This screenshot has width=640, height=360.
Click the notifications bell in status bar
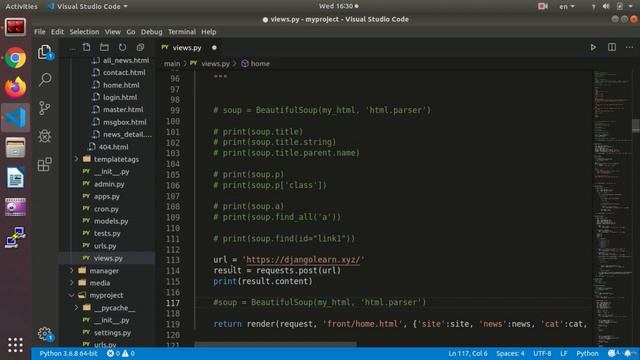pyautogui.click(x=628, y=353)
